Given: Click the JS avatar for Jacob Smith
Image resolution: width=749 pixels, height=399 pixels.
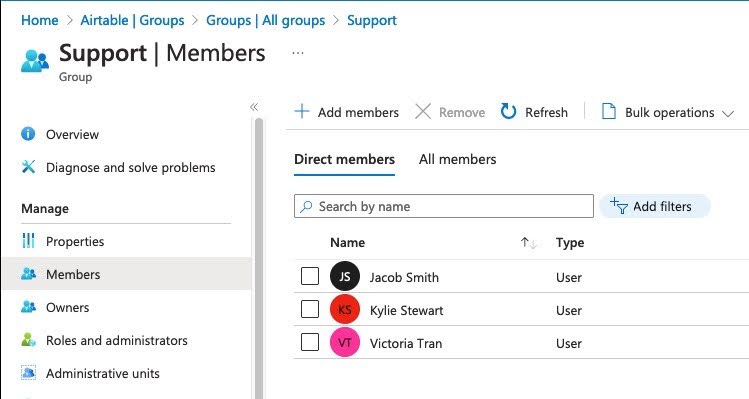Looking at the screenshot, I should coord(344,276).
